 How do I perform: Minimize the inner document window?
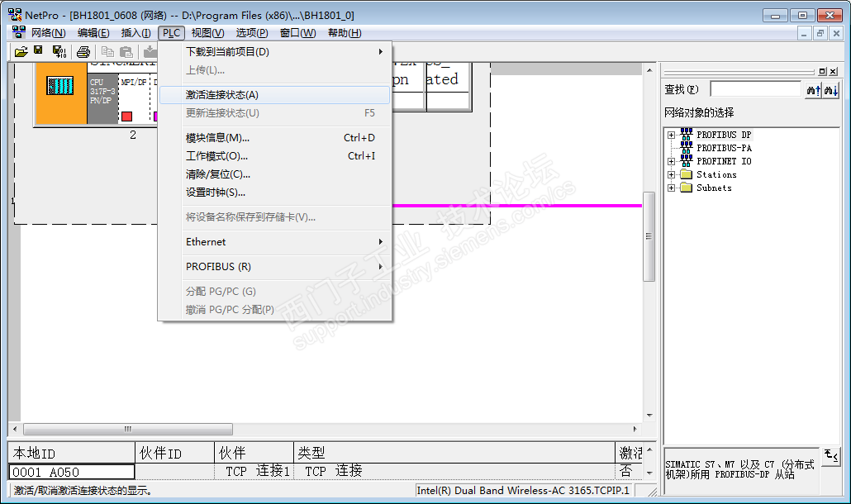pos(805,33)
